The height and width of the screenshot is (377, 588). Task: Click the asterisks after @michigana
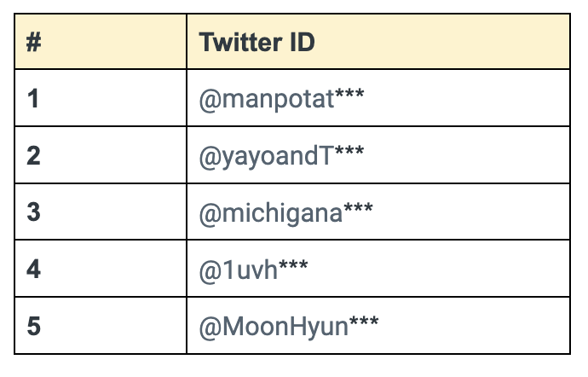358,207
